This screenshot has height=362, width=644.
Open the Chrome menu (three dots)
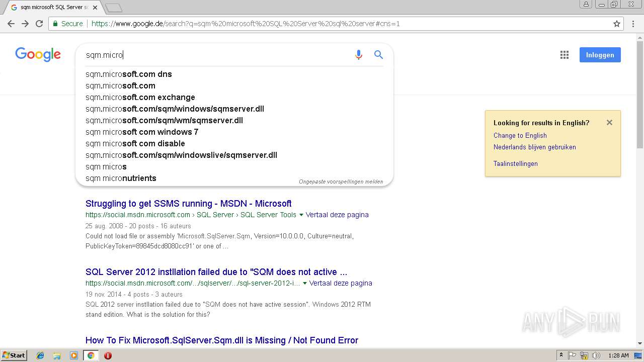633,24
